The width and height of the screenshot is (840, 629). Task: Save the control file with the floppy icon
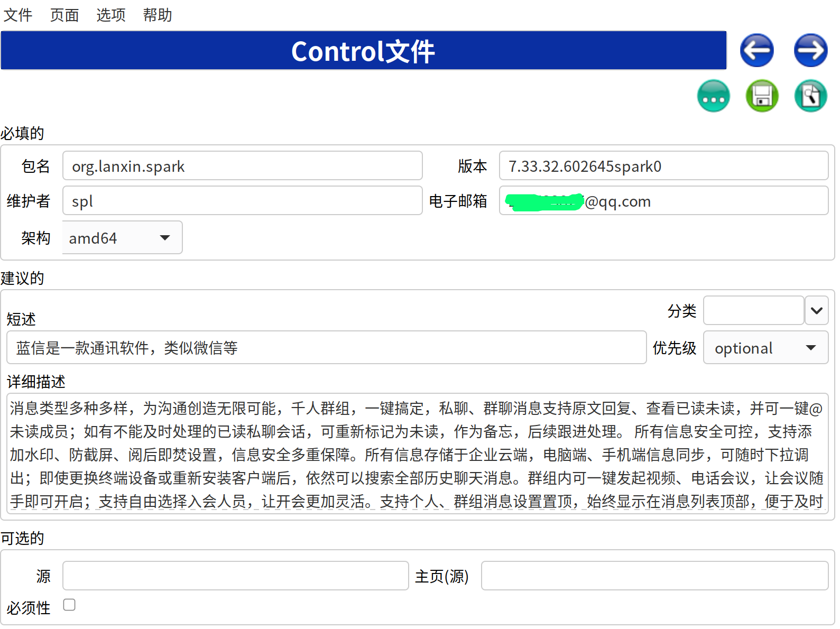[762, 96]
